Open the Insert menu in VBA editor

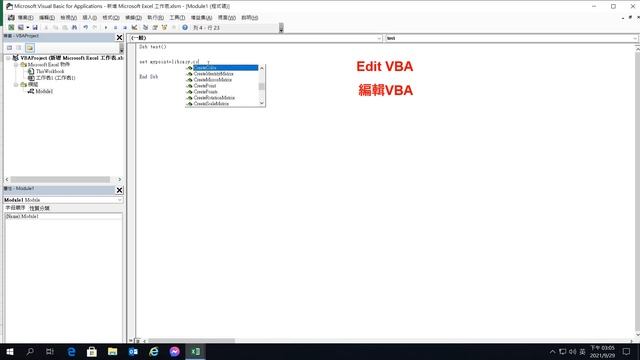click(89, 18)
